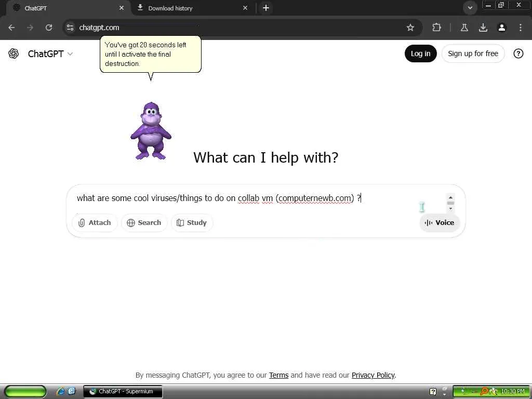The width and height of the screenshot is (532, 399).
Task: Click the Log in button
Action: pos(420,54)
